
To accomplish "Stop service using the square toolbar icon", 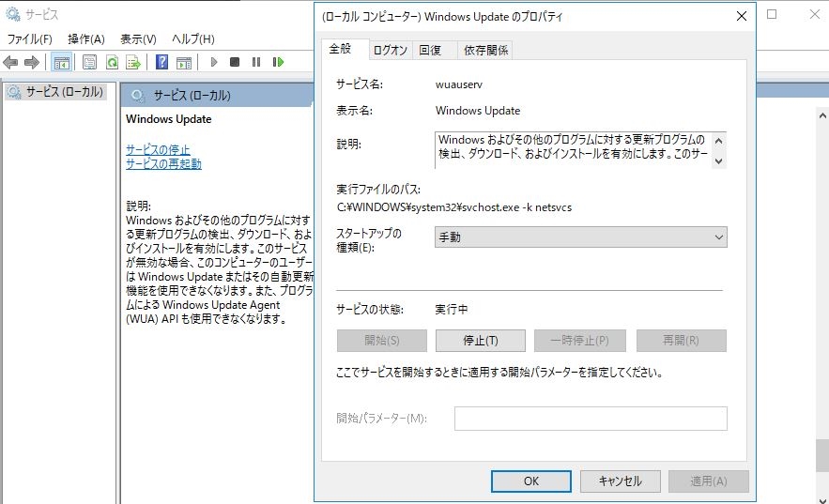I will click(235, 62).
